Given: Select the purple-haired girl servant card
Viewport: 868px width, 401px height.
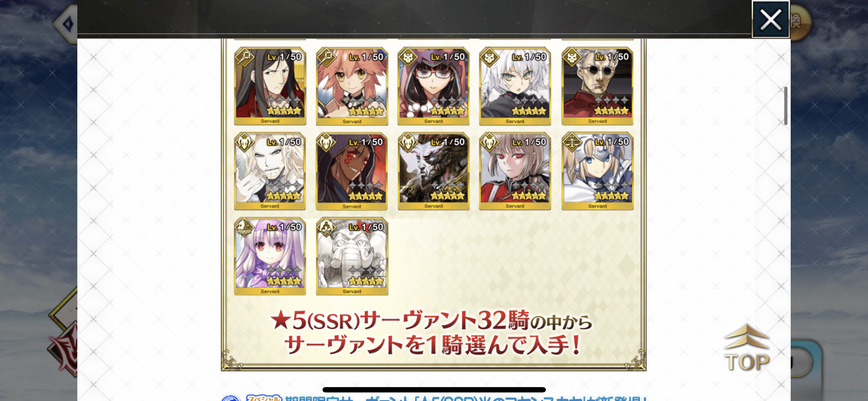Looking at the screenshot, I should point(270,256).
